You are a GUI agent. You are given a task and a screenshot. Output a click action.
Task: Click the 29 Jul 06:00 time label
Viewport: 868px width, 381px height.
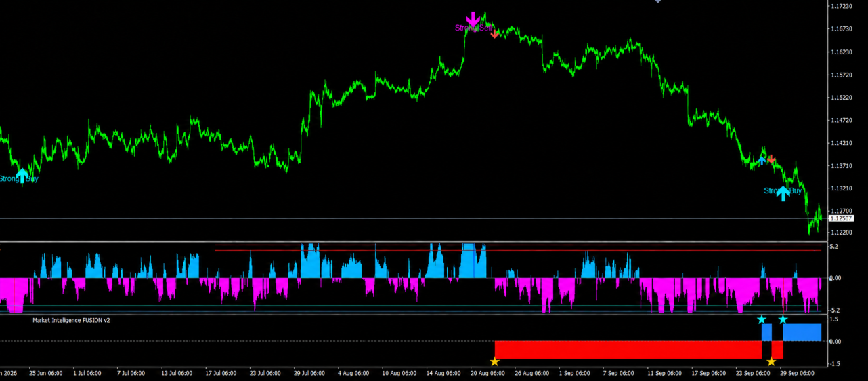coord(309,373)
